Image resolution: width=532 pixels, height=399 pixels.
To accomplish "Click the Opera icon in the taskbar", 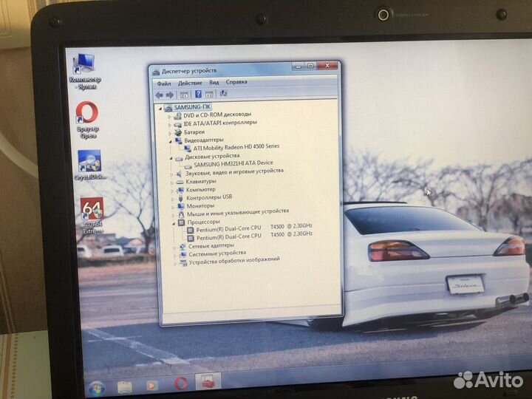I will (x=180, y=383).
